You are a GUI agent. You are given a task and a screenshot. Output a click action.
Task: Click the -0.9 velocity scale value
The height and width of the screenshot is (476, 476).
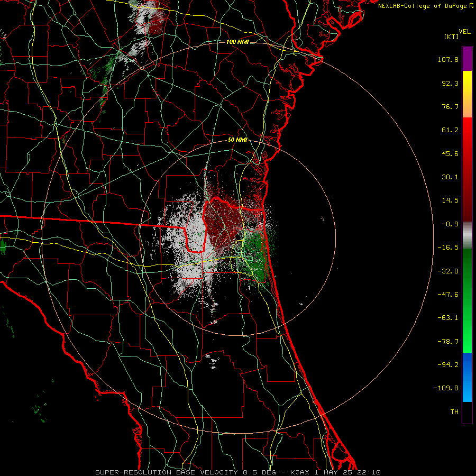(x=450, y=224)
